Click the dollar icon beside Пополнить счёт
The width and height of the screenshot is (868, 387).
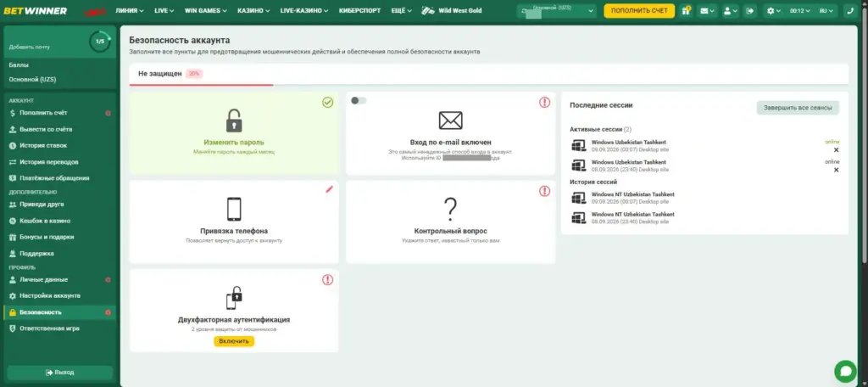click(13, 113)
